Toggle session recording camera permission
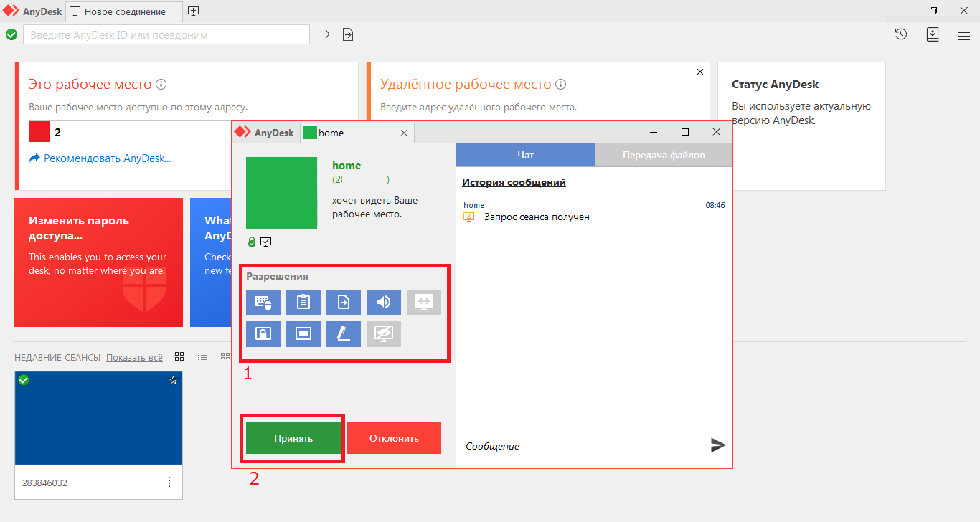 coord(303,334)
